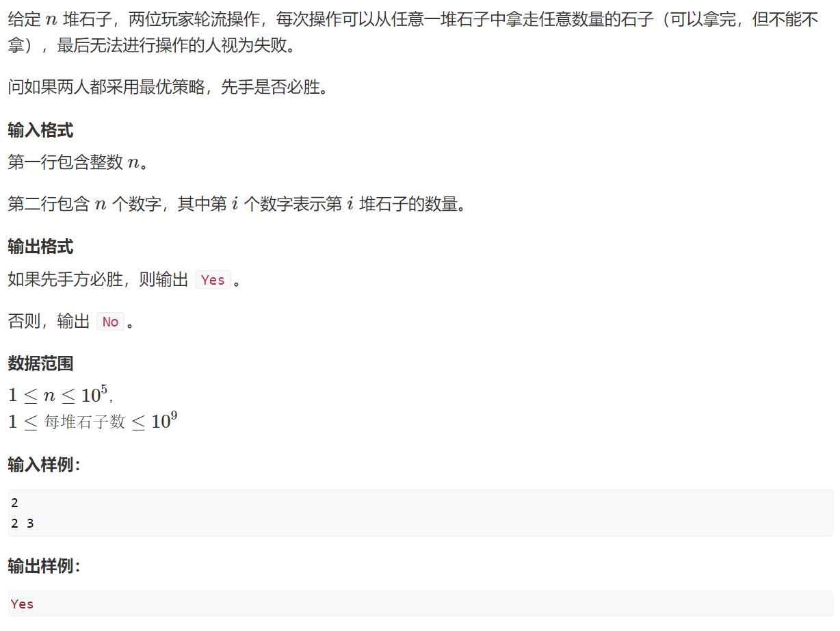Click the inline code 'No' label
The image size is (840, 631).
click(110, 322)
